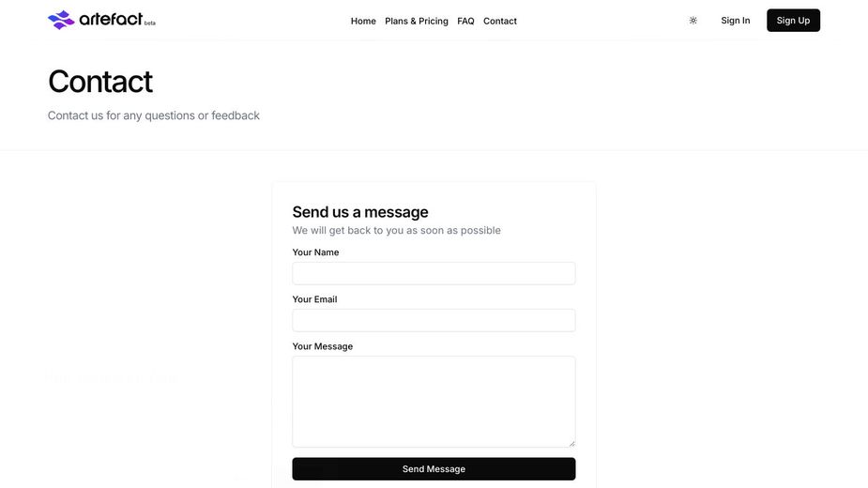Image resolution: width=868 pixels, height=488 pixels.
Task: Click into the Your Message text area
Action: click(434, 401)
